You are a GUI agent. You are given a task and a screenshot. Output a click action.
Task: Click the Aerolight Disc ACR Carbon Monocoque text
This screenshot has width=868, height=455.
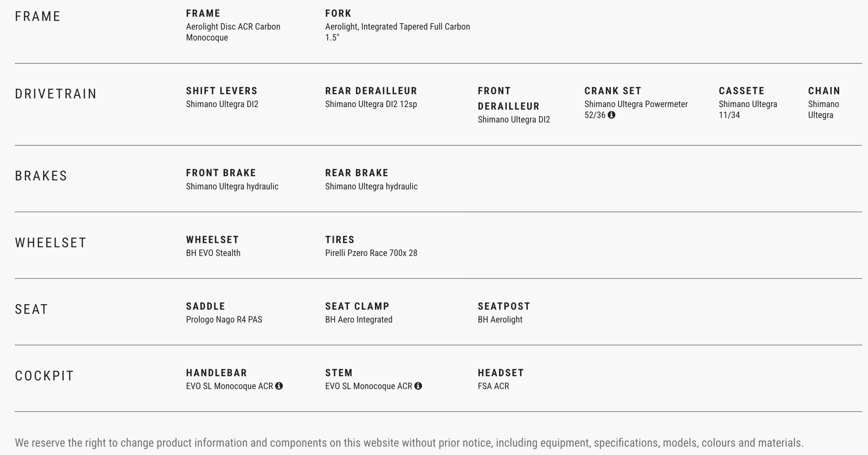[x=233, y=32]
